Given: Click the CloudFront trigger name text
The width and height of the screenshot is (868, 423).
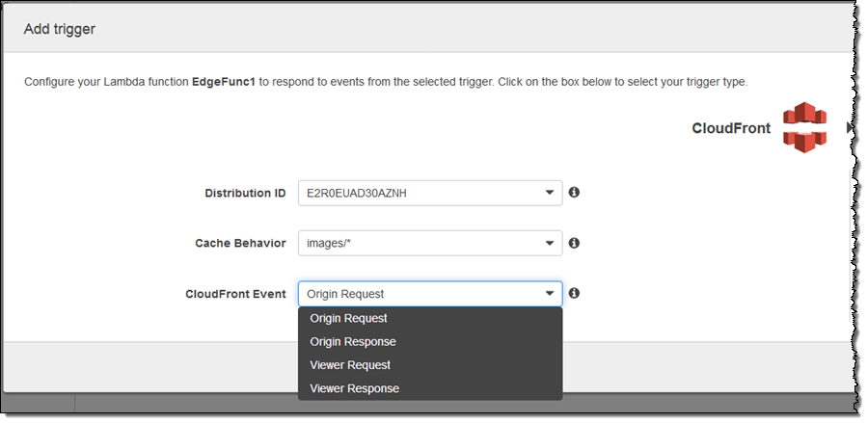Looking at the screenshot, I should click(731, 128).
